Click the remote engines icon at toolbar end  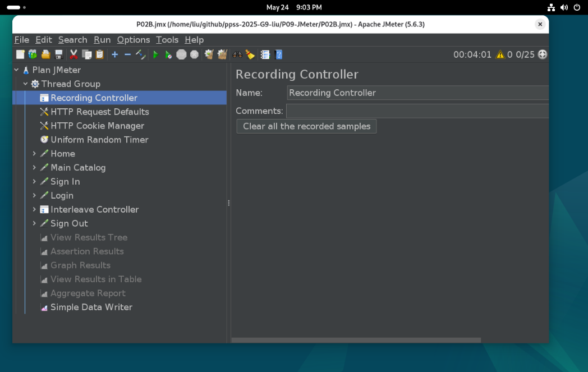[x=542, y=54]
